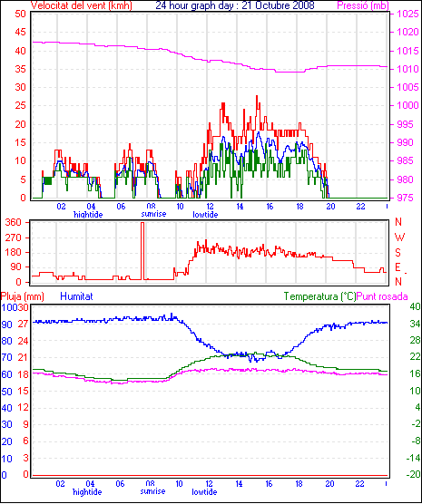
Task: Click compass label S on direction chart
Action: click(398, 253)
